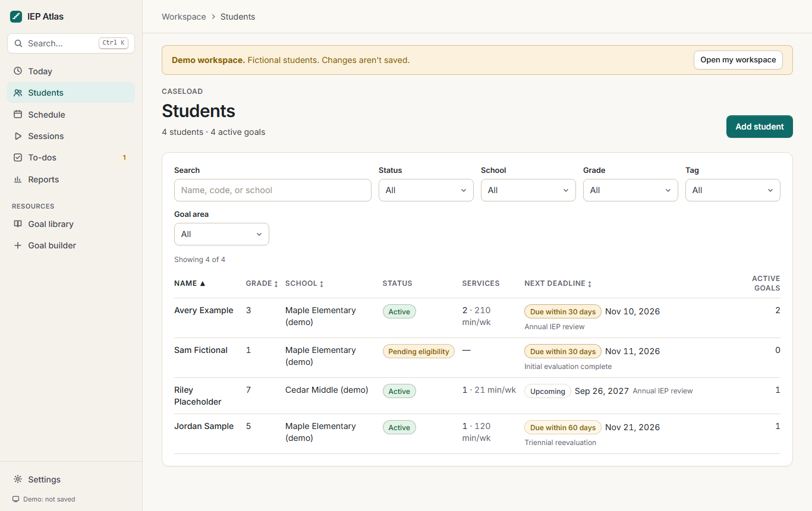Viewport: 812px width, 511px height.
Task: Click the IEP Atlas logo icon
Action: point(16,17)
